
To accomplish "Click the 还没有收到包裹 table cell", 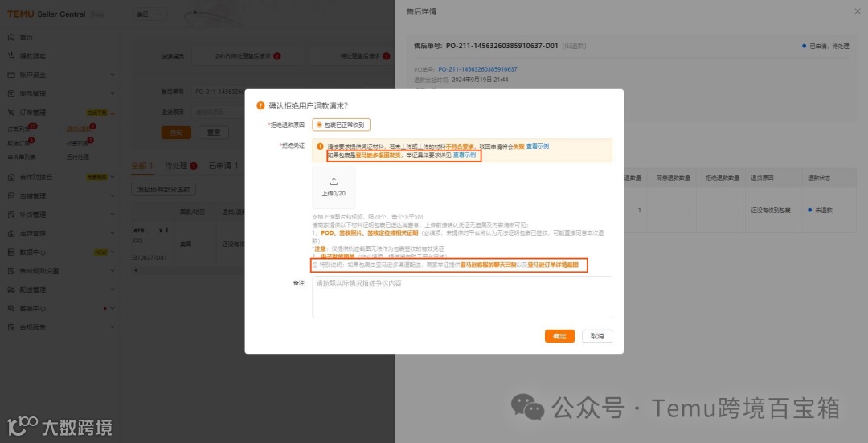I will pyautogui.click(x=771, y=211).
